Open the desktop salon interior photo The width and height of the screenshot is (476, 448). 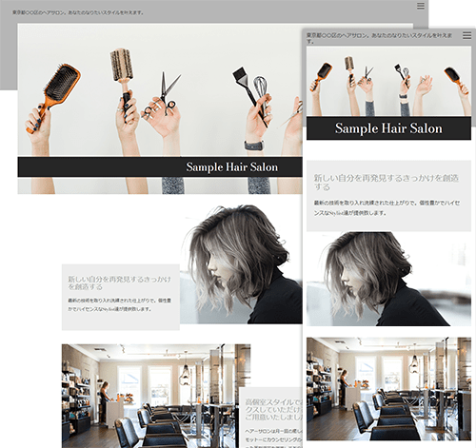click(x=156, y=396)
